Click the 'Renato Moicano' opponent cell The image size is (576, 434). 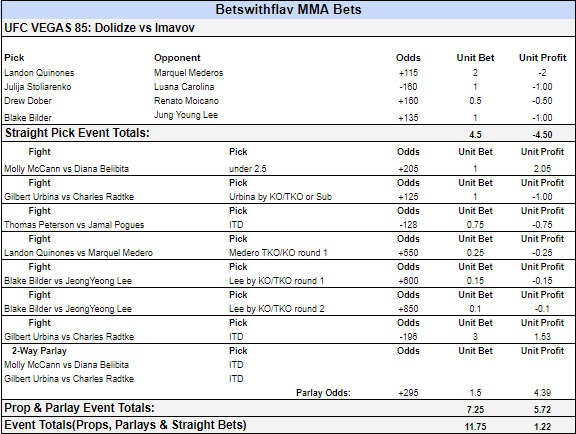pos(186,101)
